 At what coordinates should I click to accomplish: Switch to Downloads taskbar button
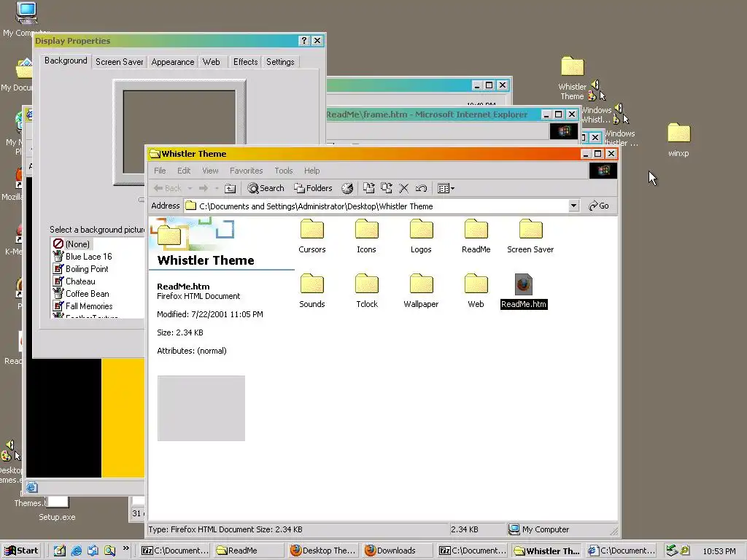397,551
